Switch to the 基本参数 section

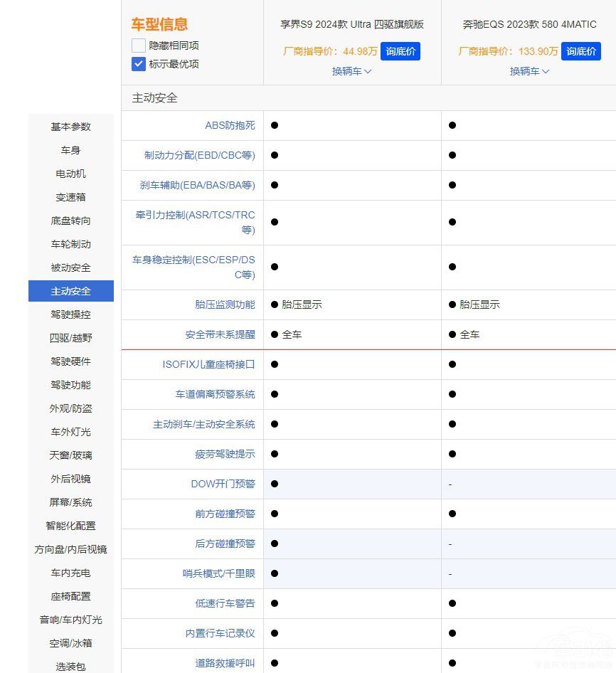pos(69,127)
